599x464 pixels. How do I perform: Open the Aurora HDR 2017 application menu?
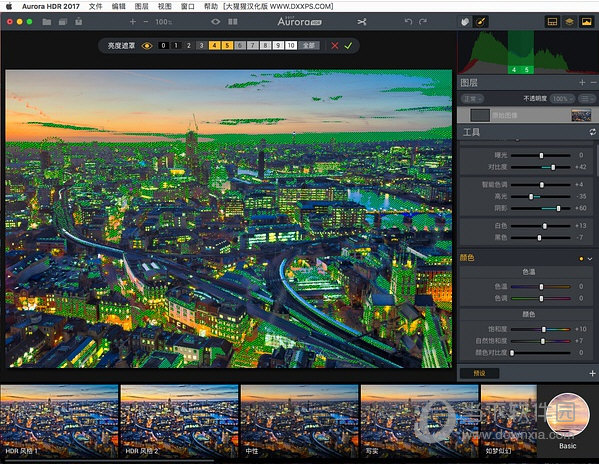(51, 6)
